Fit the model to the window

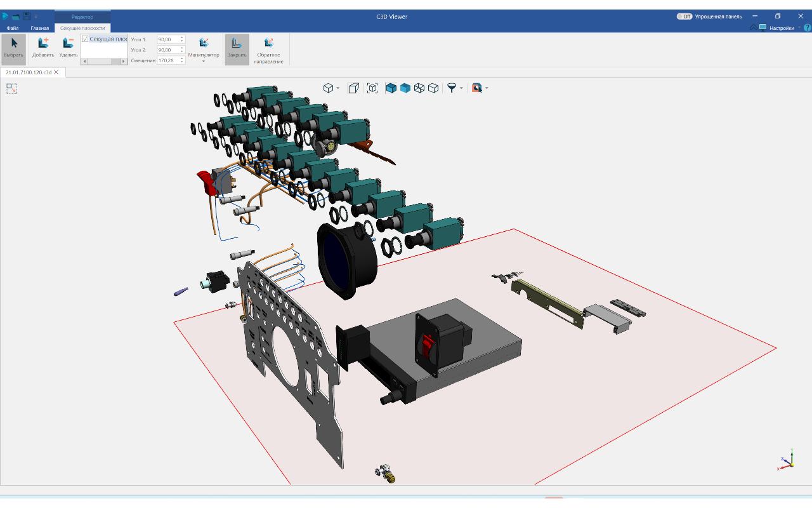(372, 88)
